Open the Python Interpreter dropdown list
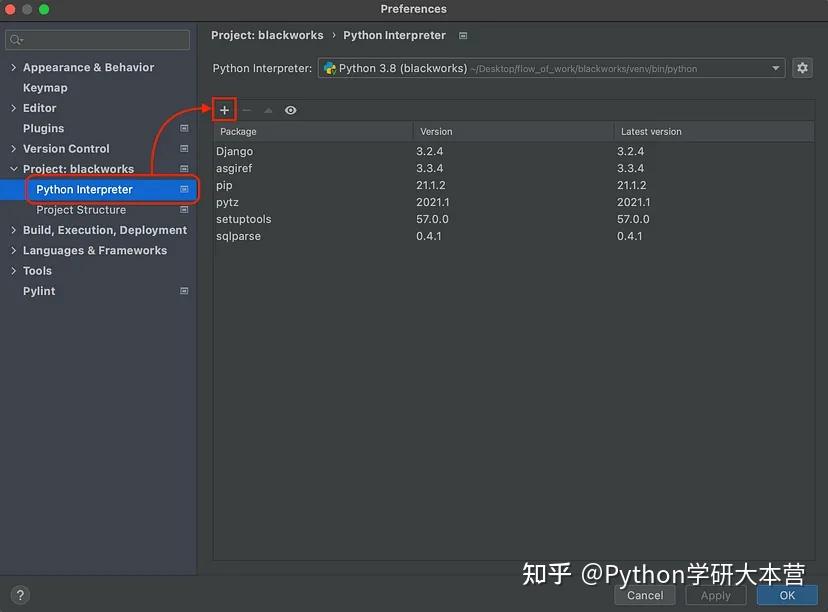Viewport: 828px width, 612px height. click(x=776, y=67)
